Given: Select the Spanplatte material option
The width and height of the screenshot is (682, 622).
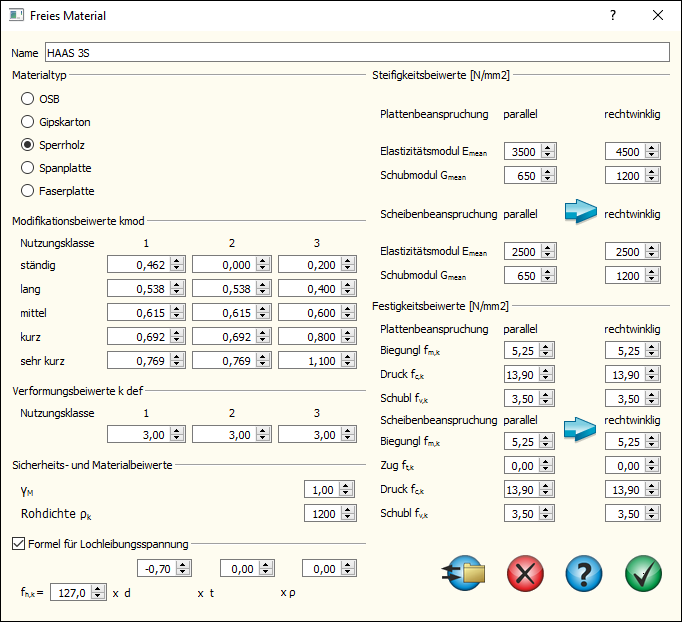Looking at the screenshot, I should 27,168.
